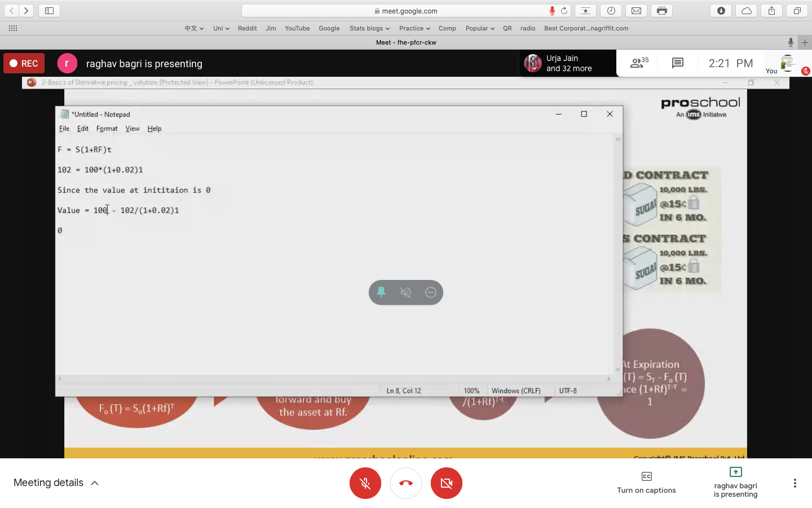Close the Untitled Notepad window

pyautogui.click(x=610, y=114)
